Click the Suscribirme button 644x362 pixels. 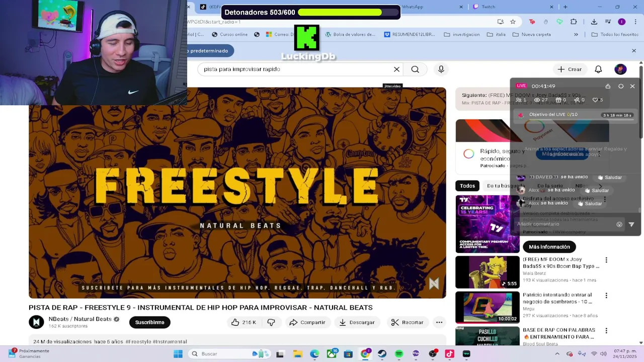click(x=149, y=322)
